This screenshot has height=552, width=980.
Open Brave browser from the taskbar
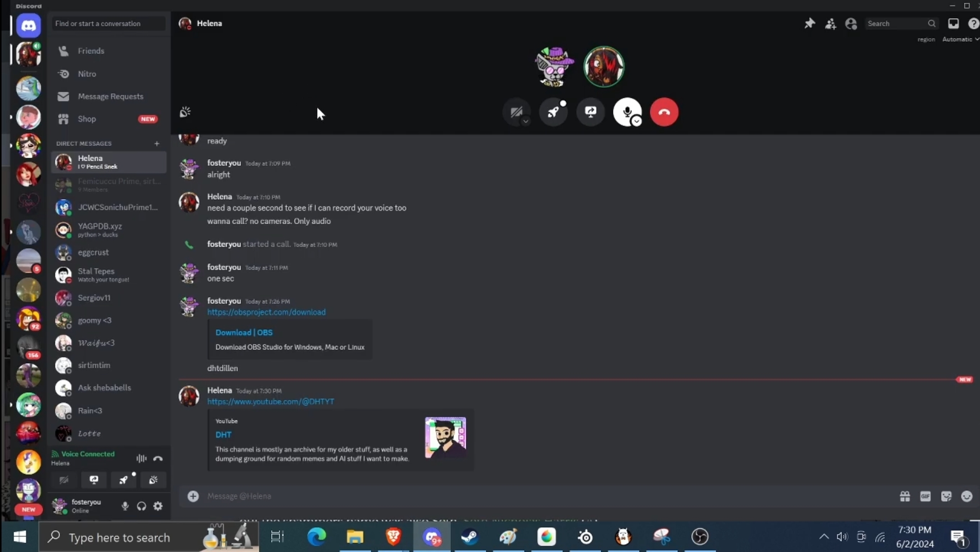click(393, 537)
